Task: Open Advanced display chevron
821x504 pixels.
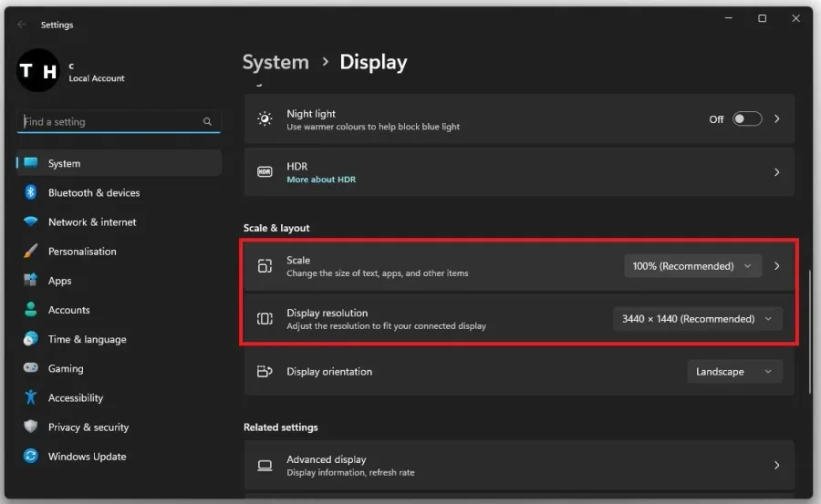Action: point(777,466)
